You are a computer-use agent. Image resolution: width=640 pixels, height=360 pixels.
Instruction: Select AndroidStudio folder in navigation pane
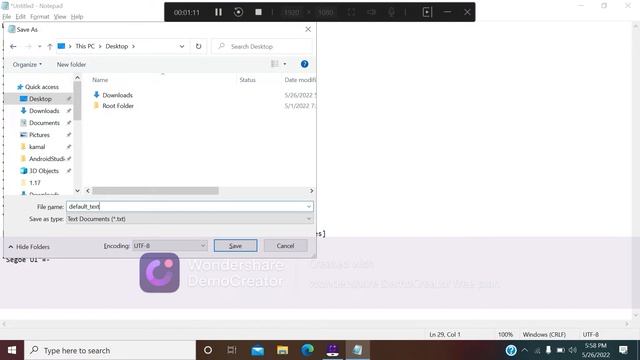[x=46, y=159]
